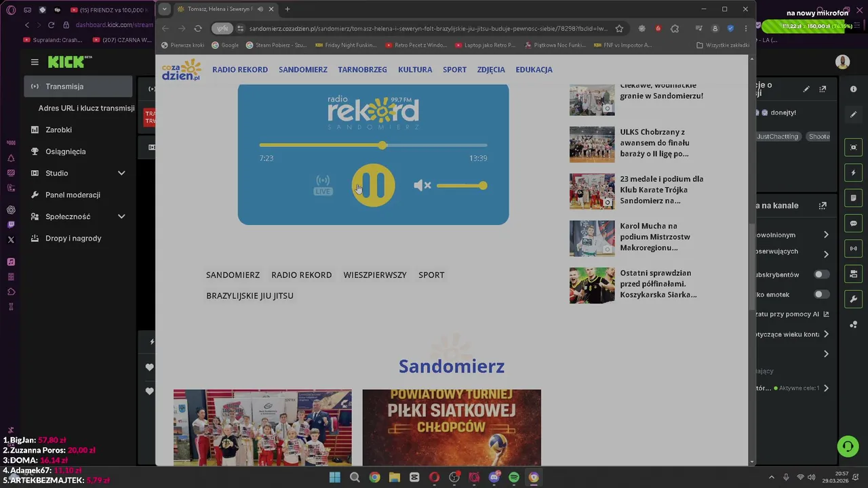Open Chrome three-dot menu
This screenshot has height=488, width=868.
click(x=746, y=28)
